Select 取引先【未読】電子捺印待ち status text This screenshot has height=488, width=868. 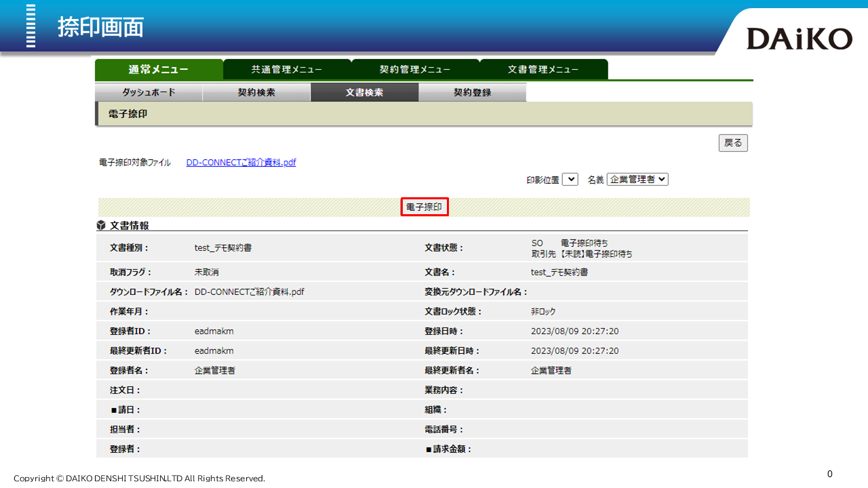pyautogui.click(x=582, y=253)
